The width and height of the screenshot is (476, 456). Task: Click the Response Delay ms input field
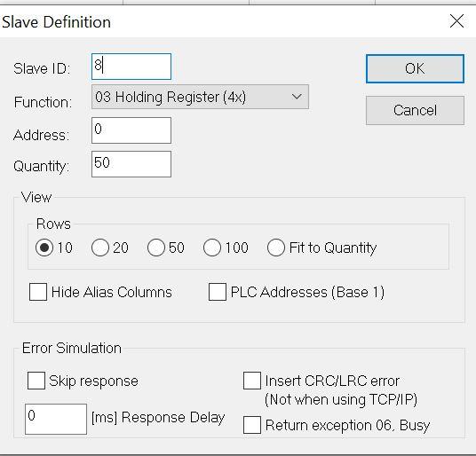(56, 419)
